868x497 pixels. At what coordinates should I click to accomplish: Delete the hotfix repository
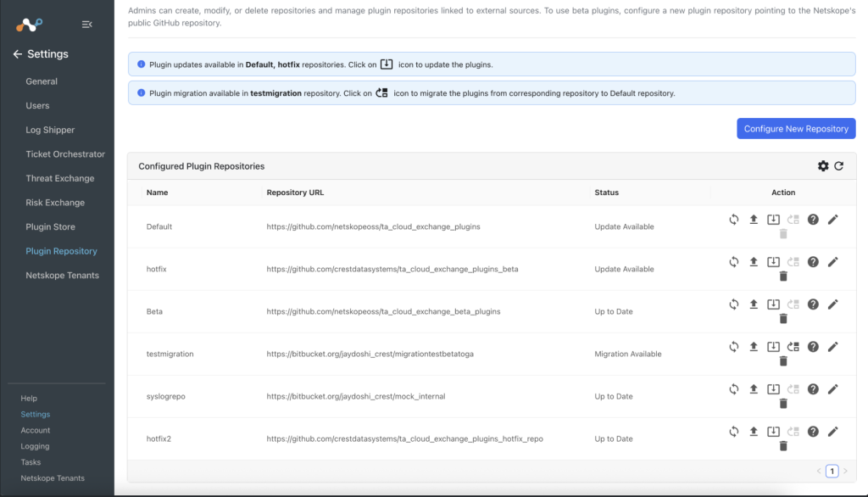tap(782, 276)
